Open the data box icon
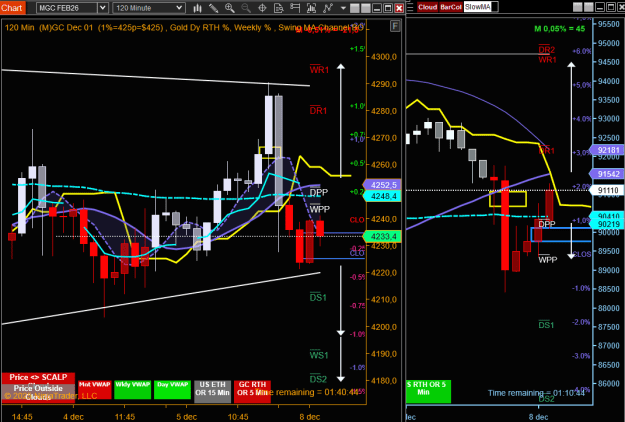 tap(279, 8)
